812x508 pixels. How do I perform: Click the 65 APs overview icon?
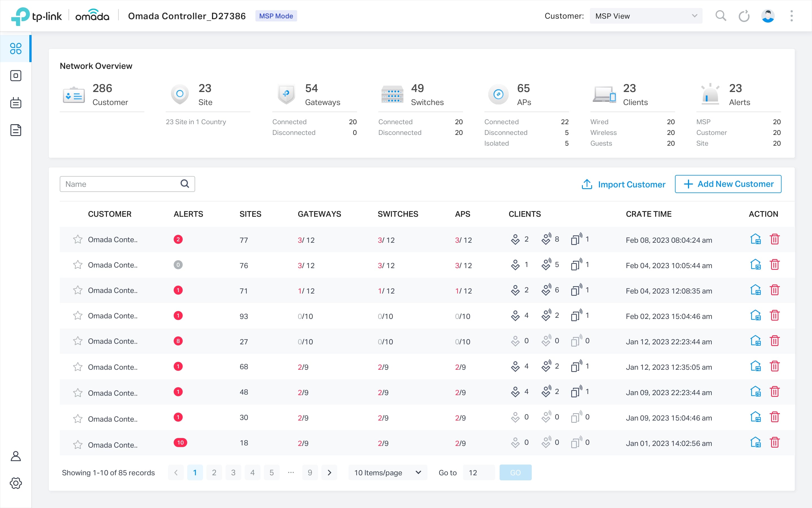pyautogui.click(x=498, y=95)
